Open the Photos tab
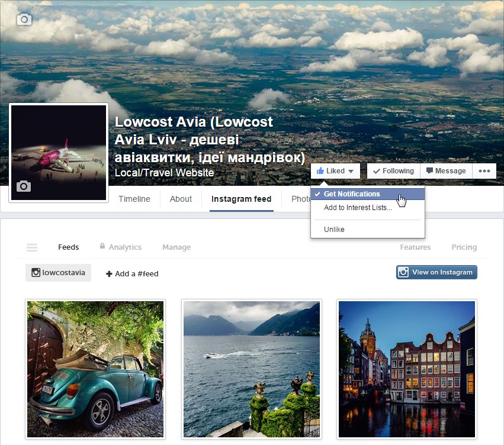This screenshot has width=504, height=445. tap(301, 199)
